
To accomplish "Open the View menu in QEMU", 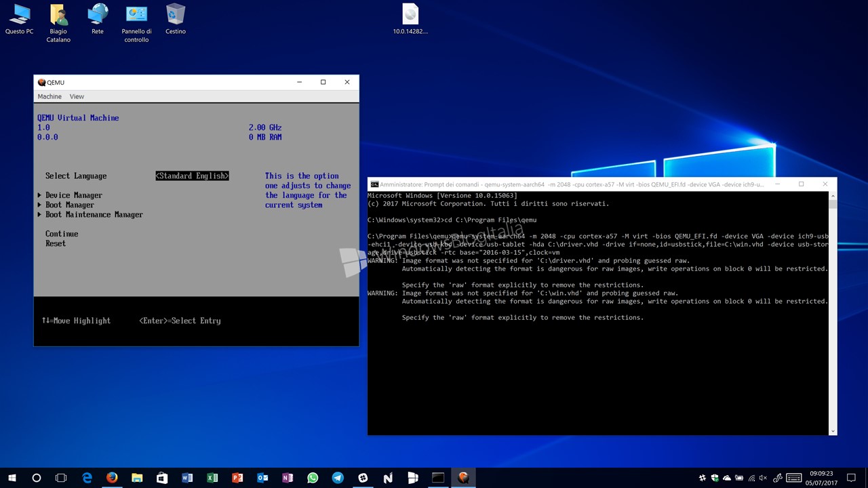I will coord(77,96).
